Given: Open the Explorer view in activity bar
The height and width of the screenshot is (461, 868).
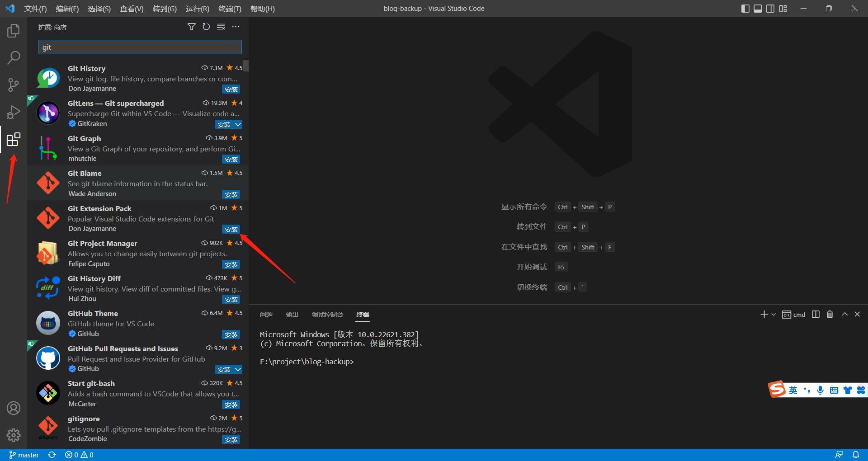Looking at the screenshot, I should 14,31.
